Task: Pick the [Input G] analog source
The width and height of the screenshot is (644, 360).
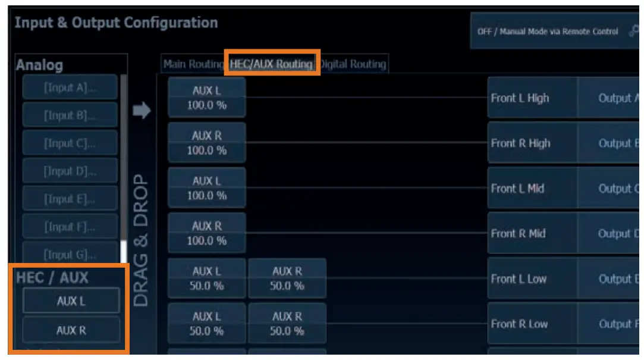Action: tap(70, 255)
